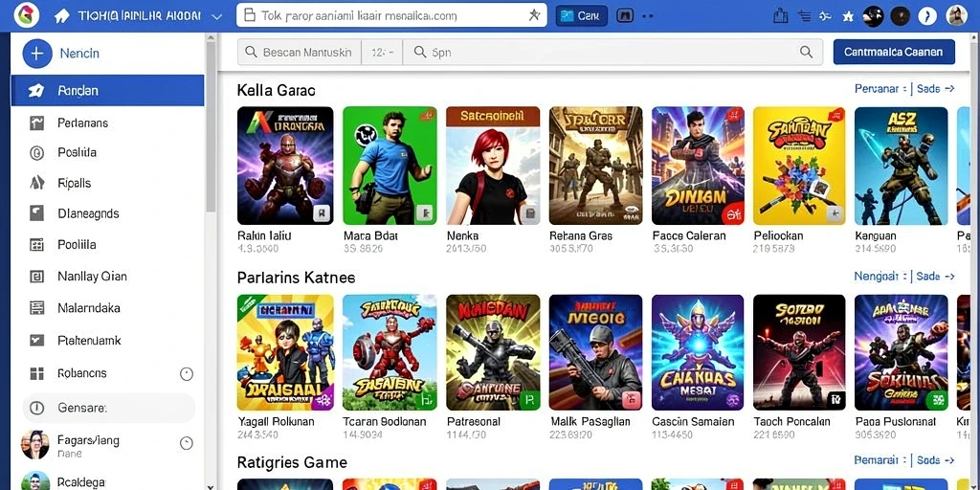Viewport: 980px width, 490px height.
Task: Toggle the circle control beside Fagars/lang
Action: 187,443
